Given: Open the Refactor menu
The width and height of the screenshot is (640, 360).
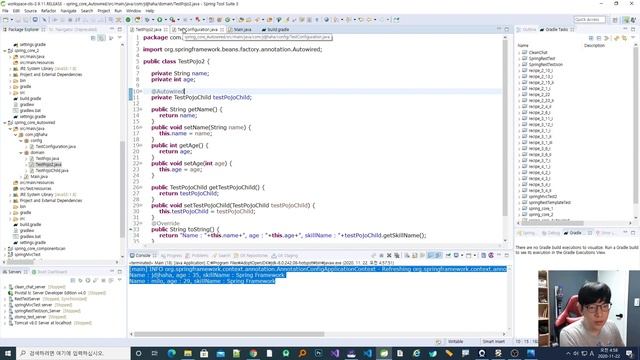Looking at the screenshot, I should pyautogui.click(x=49, y=11).
